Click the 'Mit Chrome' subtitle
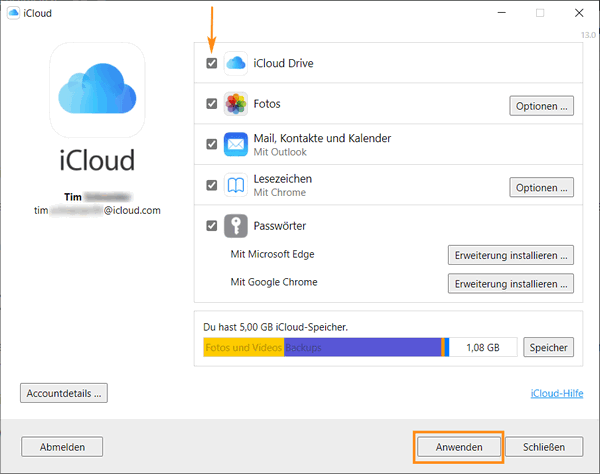The width and height of the screenshot is (600, 474). click(x=280, y=192)
